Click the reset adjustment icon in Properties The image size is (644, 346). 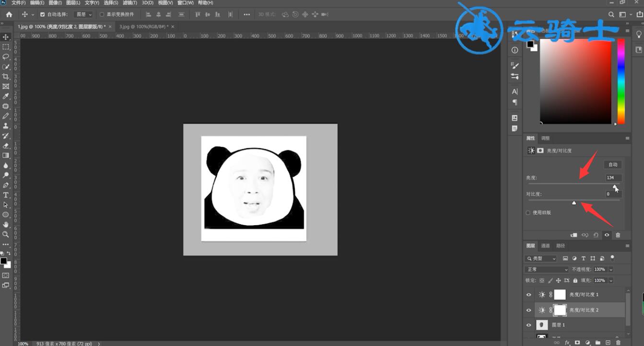596,235
